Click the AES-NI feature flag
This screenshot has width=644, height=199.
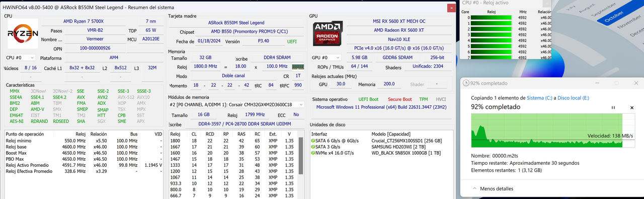tap(16, 121)
